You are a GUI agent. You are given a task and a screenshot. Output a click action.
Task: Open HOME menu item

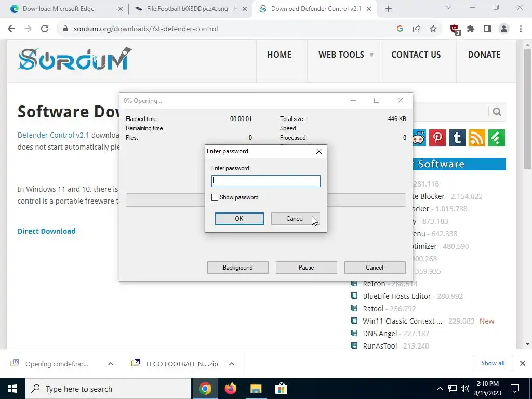point(279,55)
